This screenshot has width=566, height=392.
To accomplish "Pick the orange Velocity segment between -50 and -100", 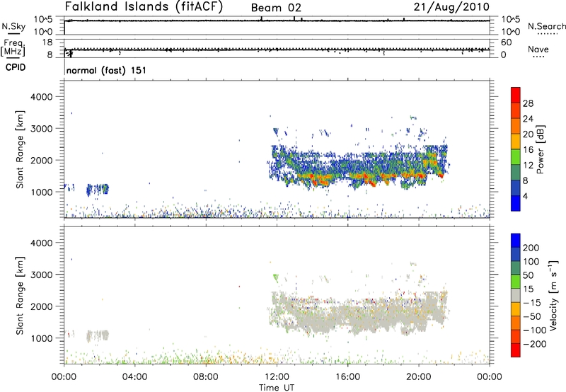I will point(516,323).
